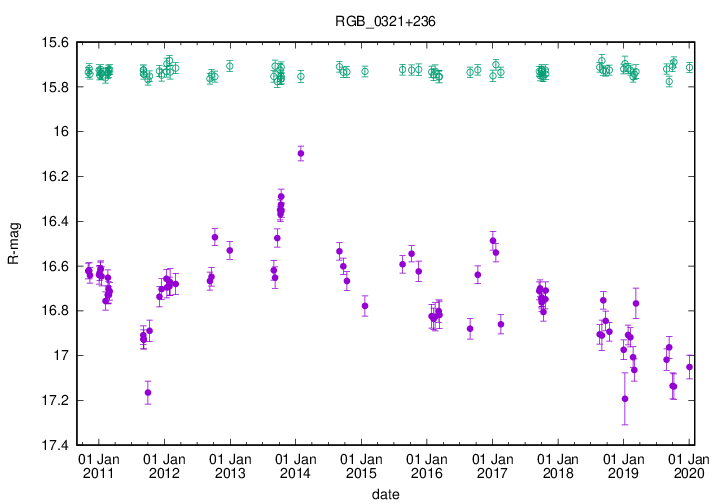The width and height of the screenshot is (720, 504).
Task: Select the purple point at 01 Jan 2013
Action: click(230, 250)
